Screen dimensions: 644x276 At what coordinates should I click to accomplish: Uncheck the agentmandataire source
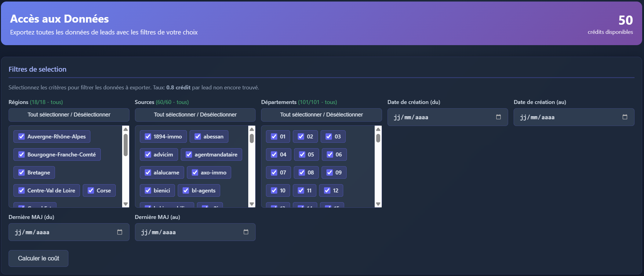tap(188, 154)
